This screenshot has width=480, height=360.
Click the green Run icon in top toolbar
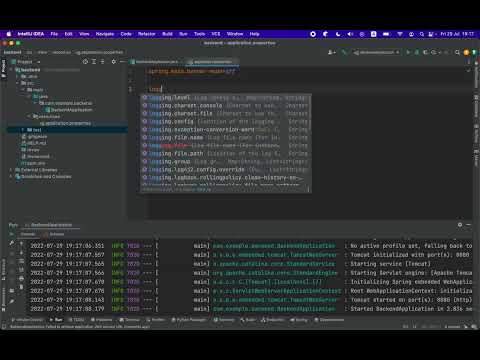point(408,52)
